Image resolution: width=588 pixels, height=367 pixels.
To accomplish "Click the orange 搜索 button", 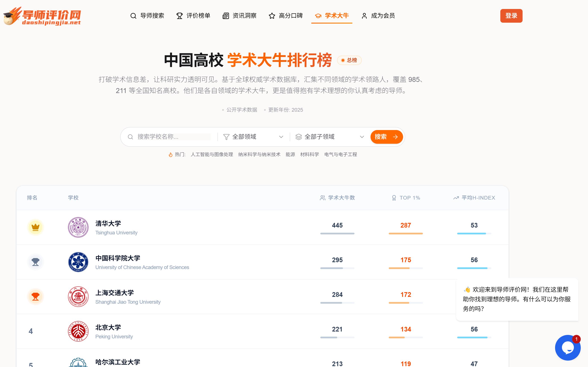I will tap(387, 137).
